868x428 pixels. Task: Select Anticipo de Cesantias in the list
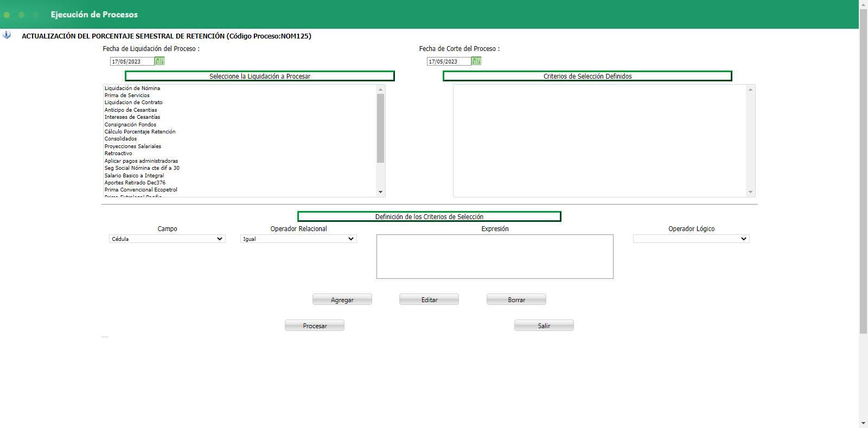tap(239, 110)
